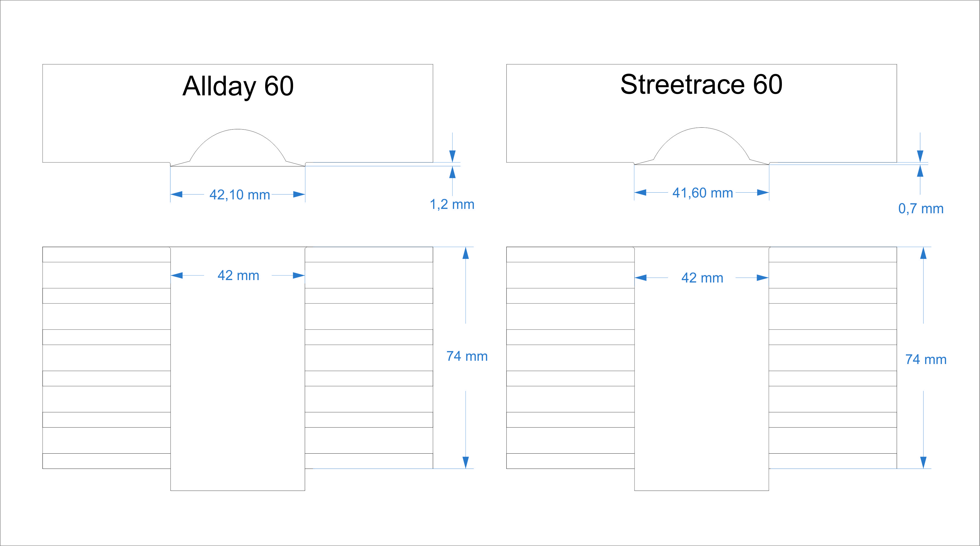Click the top arrowhead of the Allday 74 mm dimension
The height and width of the screenshot is (546, 980).
click(x=466, y=253)
